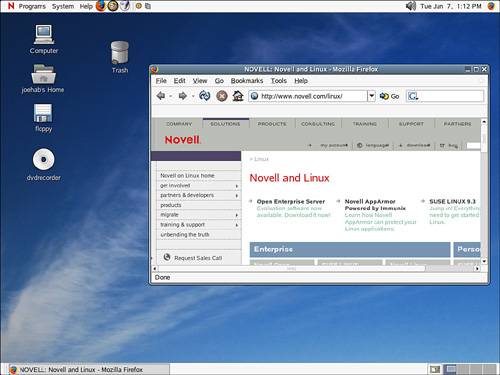The width and height of the screenshot is (500, 375).
Task: Open the volume speaker control
Action: click(x=411, y=6)
